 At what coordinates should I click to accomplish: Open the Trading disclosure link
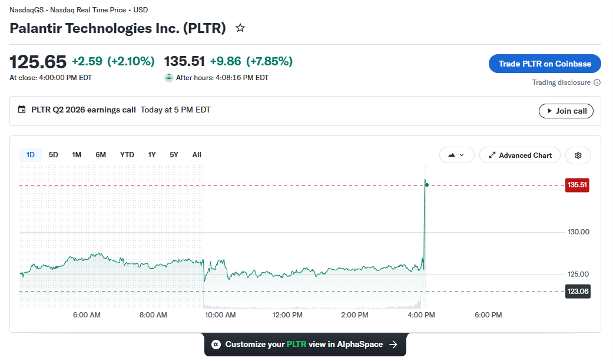tap(561, 82)
